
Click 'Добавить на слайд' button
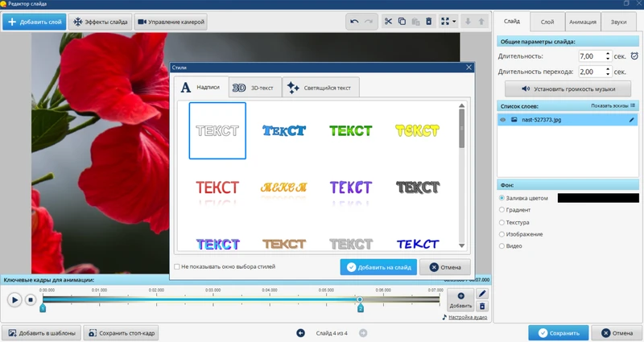(x=378, y=267)
